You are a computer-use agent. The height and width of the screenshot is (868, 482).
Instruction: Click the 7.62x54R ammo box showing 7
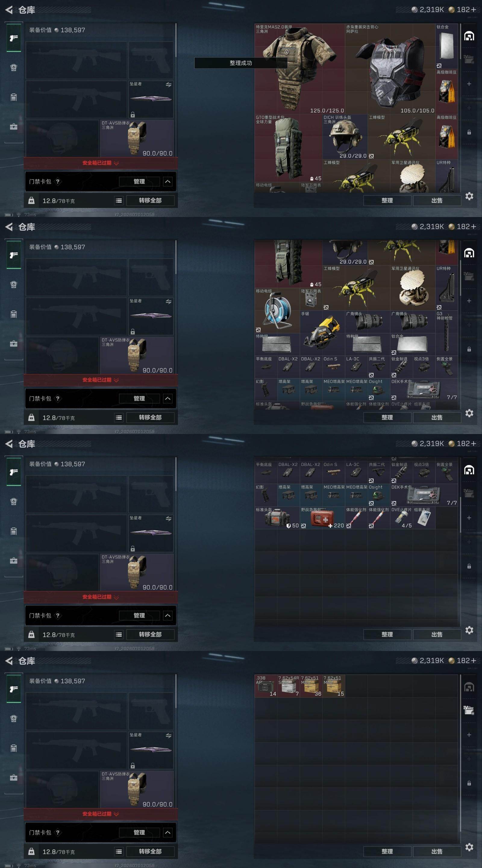tap(289, 686)
